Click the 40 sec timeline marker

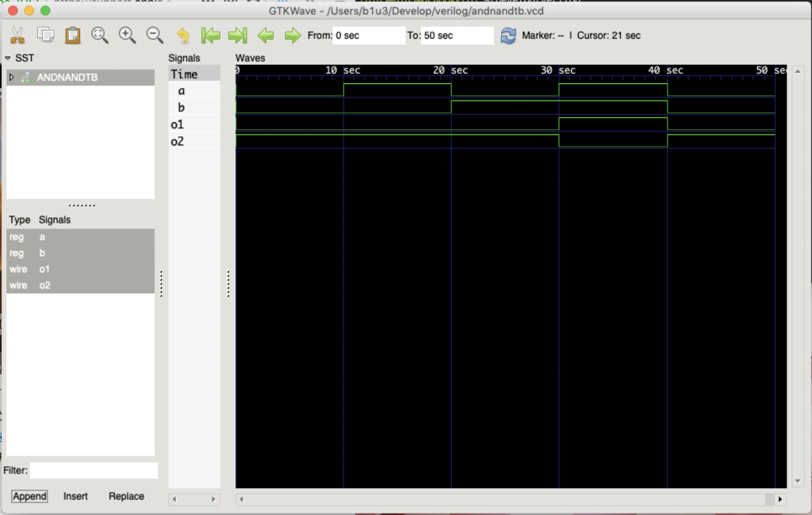click(665, 71)
